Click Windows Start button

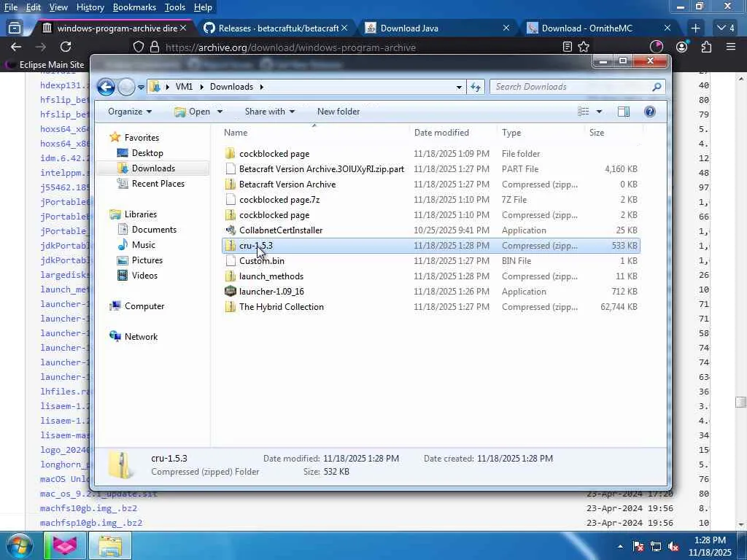click(19, 545)
